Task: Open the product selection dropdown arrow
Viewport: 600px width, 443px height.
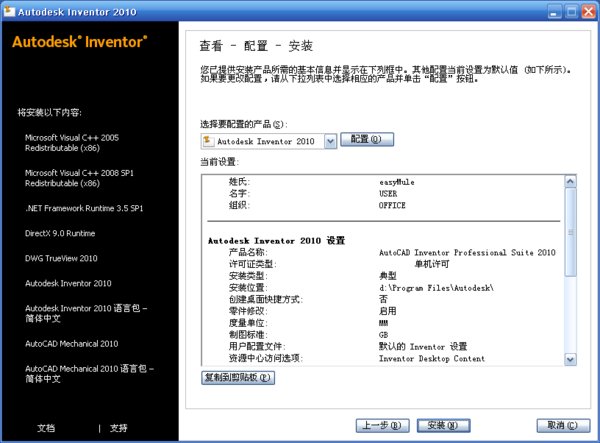Action: tap(330, 142)
